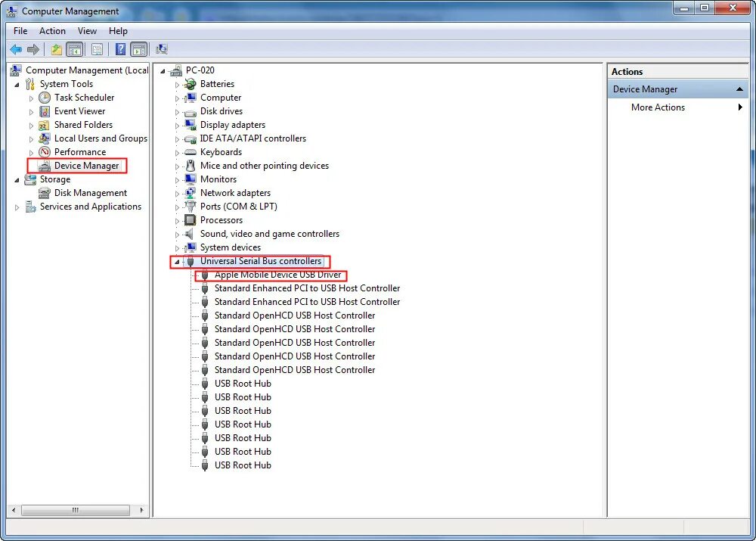Click the Keyboards category icon
Image resolution: width=756 pixels, height=541 pixels.
click(x=191, y=152)
